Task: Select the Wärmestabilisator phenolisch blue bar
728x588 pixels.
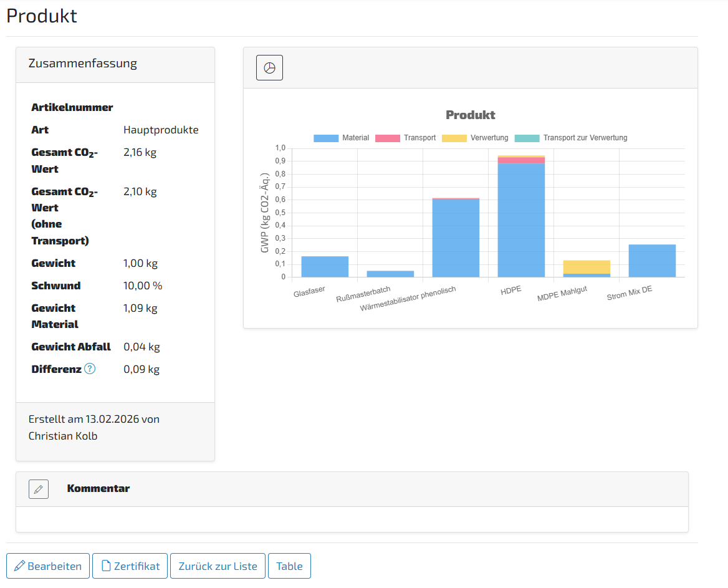Action: tap(456, 238)
